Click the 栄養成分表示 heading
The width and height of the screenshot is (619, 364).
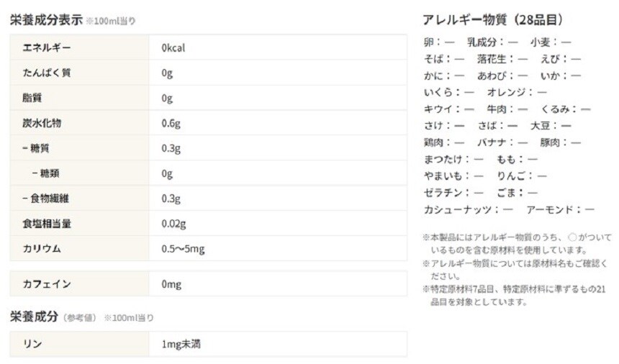pyautogui.click(x=46, y=20)
